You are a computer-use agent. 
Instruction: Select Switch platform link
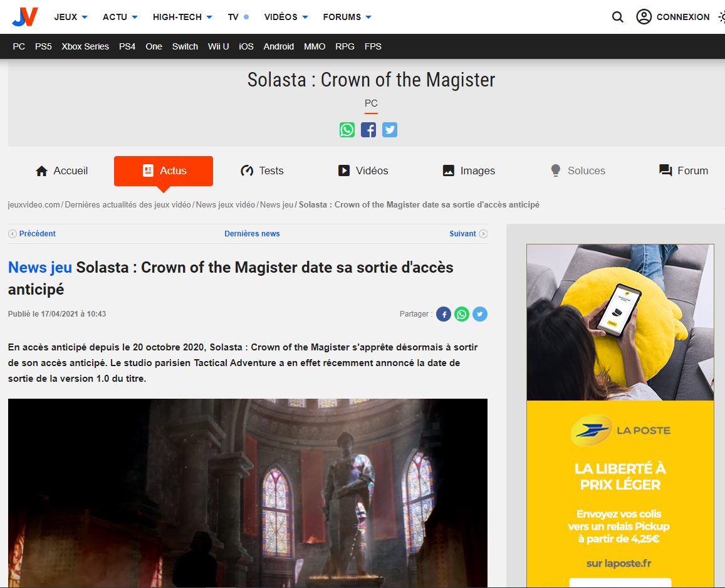pyautogui.click(x=185, y=46)
